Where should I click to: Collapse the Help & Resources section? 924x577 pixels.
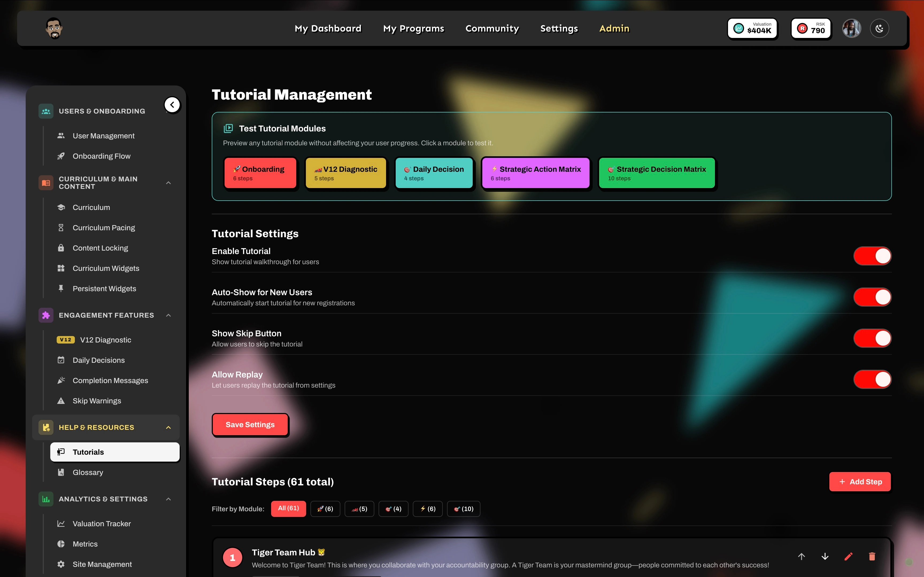(168, 427)
